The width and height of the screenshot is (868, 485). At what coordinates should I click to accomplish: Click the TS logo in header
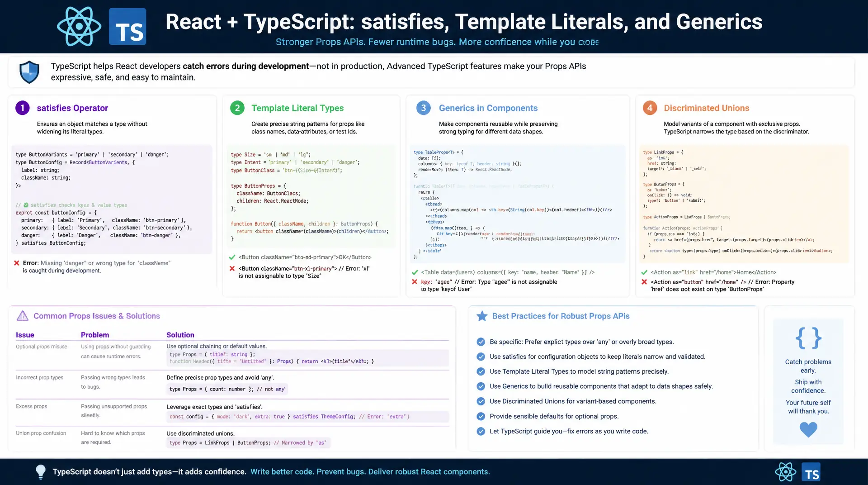click(x=127, y=26)
